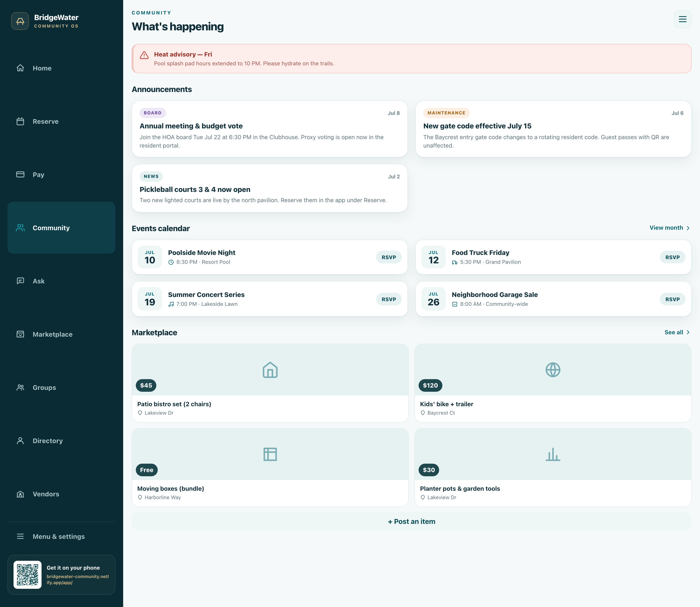Click + Post an item button

tap(411, 521)
